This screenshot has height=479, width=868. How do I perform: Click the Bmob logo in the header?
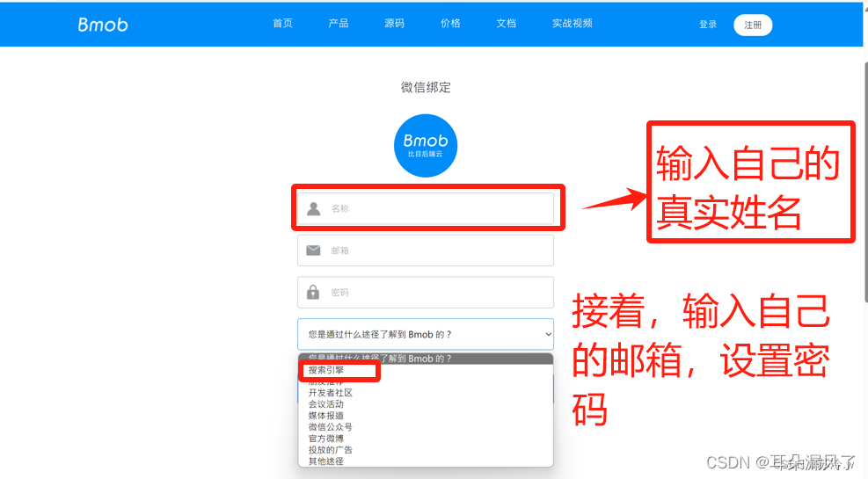(103, 25)
